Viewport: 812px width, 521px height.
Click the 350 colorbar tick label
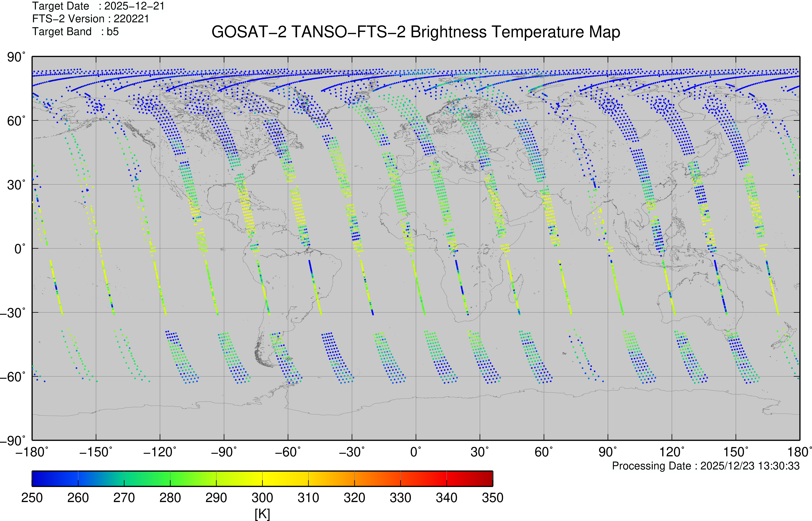(492, 498)
